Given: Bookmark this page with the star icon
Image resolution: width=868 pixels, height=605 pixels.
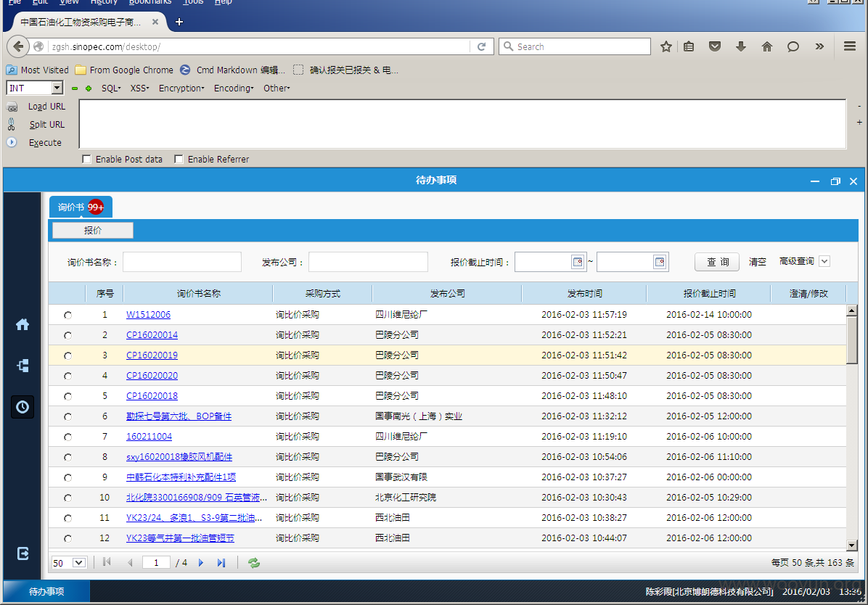Looking at the screenshot, I should (x=666, y=46).
